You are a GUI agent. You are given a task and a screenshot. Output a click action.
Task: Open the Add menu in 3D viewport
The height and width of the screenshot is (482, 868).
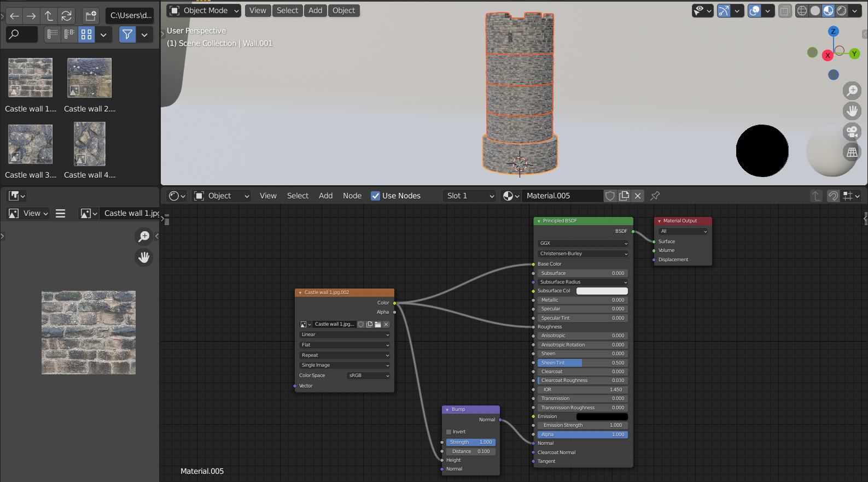point(315,10)
